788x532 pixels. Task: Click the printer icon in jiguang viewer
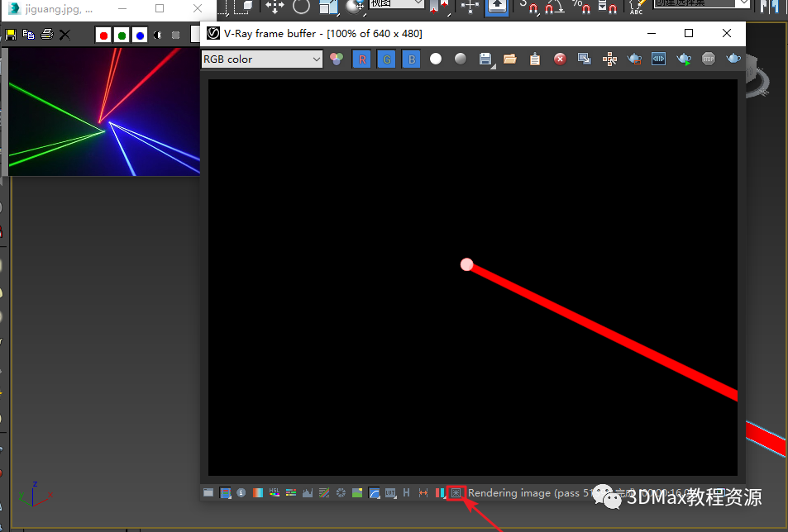tap(47, 35)
